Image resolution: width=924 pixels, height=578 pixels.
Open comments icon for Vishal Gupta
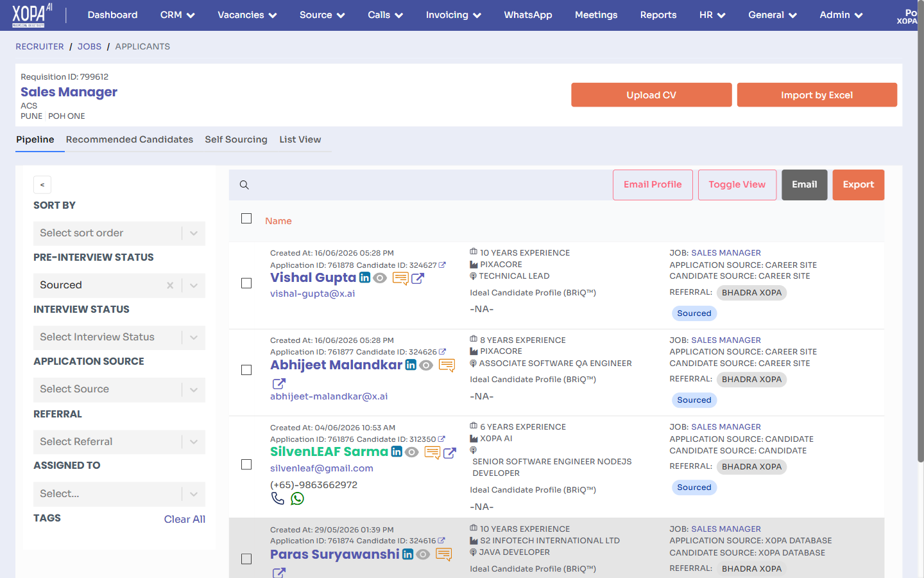click(400, 279)
